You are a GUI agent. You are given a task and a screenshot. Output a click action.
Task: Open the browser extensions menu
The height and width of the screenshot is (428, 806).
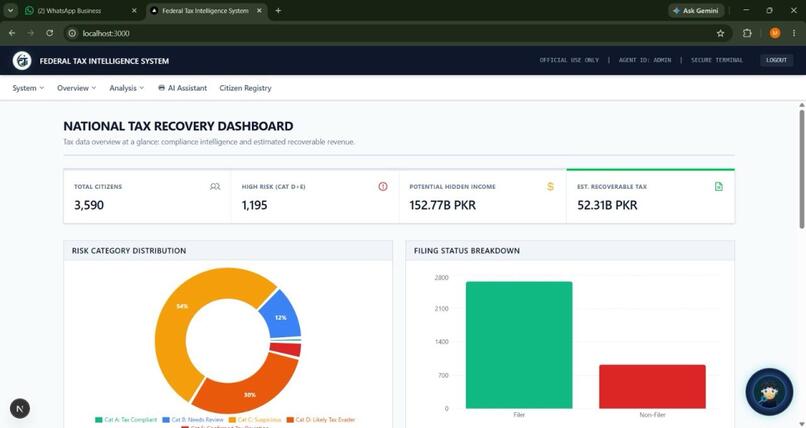(x=747, y=33)
